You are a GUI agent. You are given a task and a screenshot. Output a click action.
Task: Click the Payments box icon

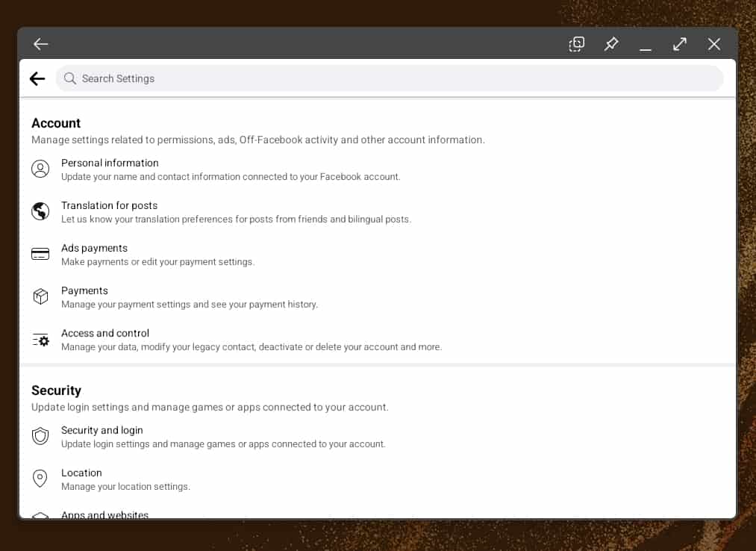[x=40, y=296]
